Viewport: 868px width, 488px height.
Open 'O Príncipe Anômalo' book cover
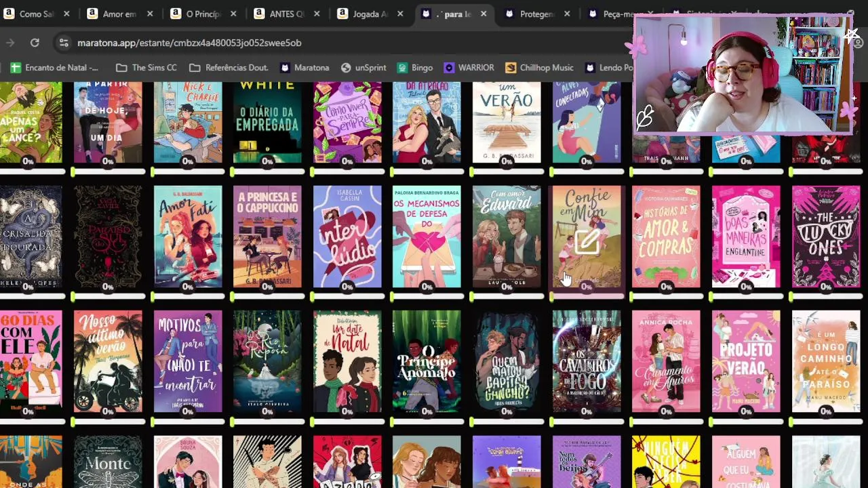point(427,361)
